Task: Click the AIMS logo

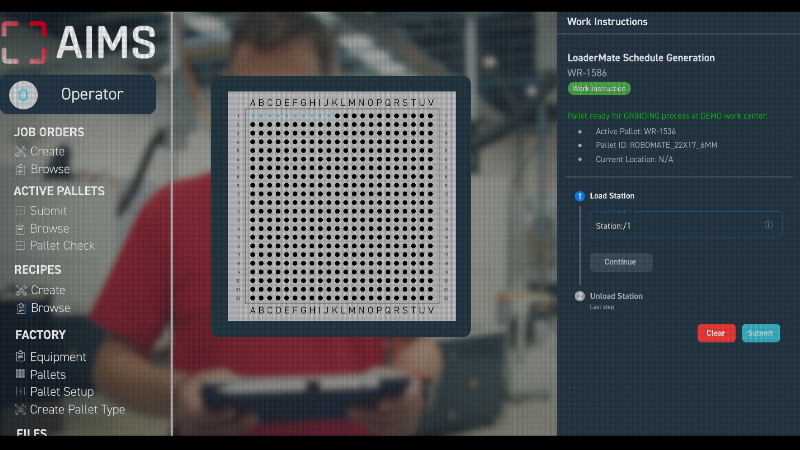Action: tap(79, 43)
